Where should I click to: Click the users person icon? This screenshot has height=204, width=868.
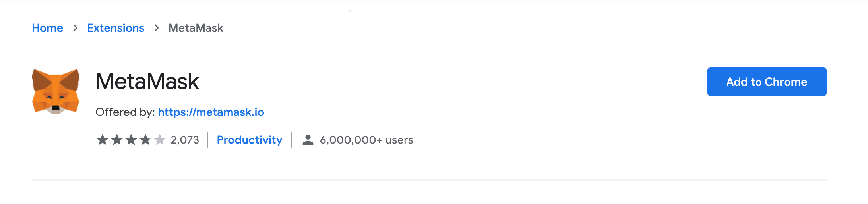click(308, 140)
